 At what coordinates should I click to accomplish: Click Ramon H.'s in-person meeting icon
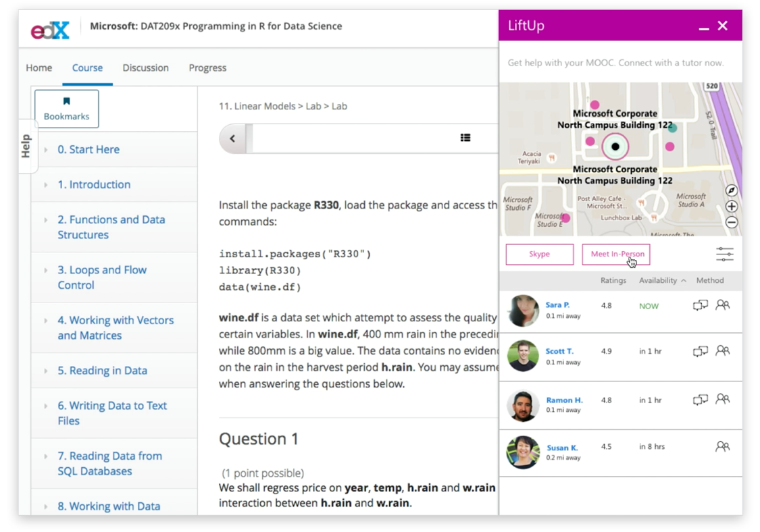coord(723,399)
